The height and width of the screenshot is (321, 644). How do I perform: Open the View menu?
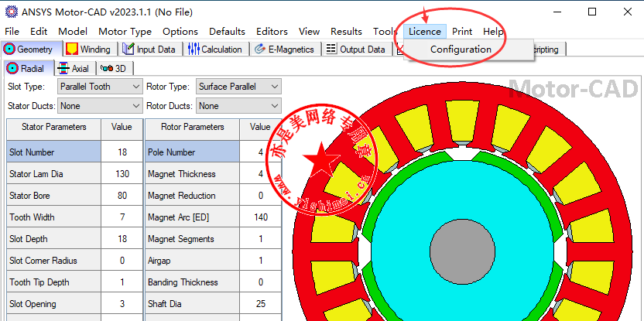click(x=309, y=32)
